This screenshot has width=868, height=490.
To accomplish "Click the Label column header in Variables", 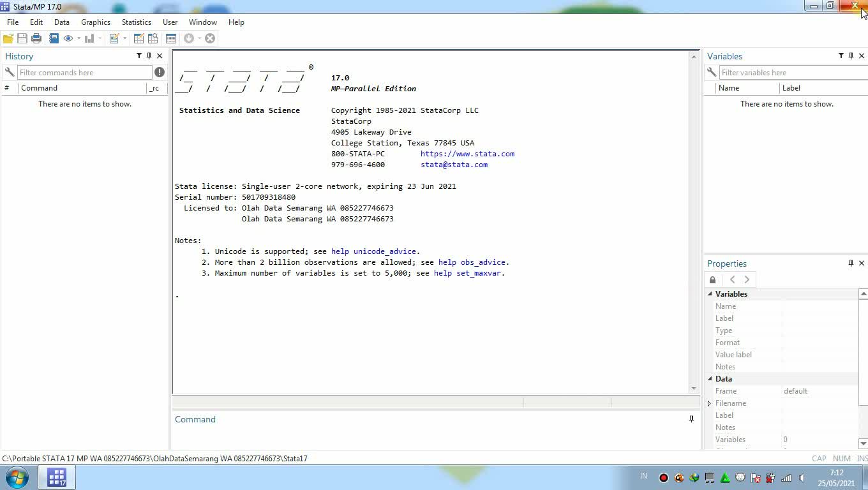I will [x=823, y=88].
